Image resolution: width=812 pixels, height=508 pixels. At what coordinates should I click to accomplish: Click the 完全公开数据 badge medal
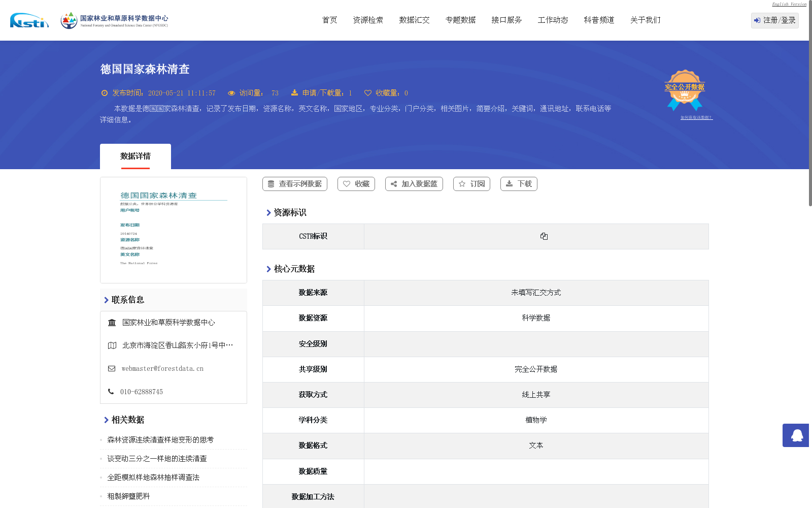pyautogui.click(x=685, y=90)
